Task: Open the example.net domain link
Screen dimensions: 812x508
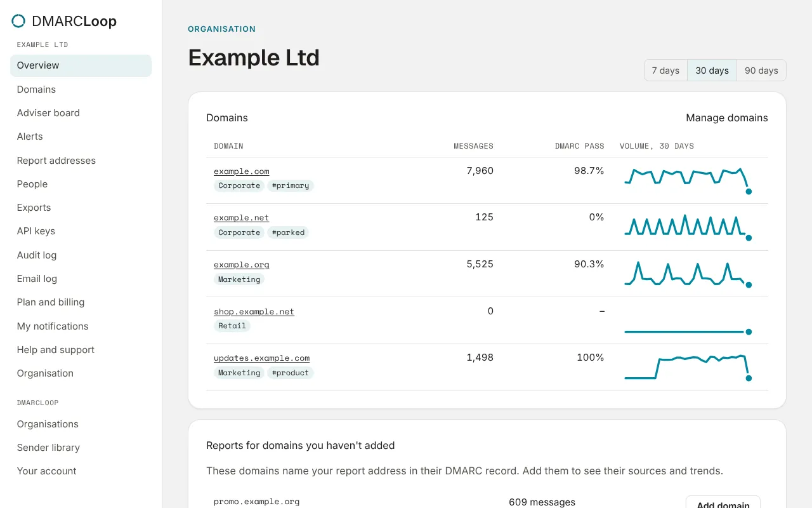Action: [x=242, y=218]
